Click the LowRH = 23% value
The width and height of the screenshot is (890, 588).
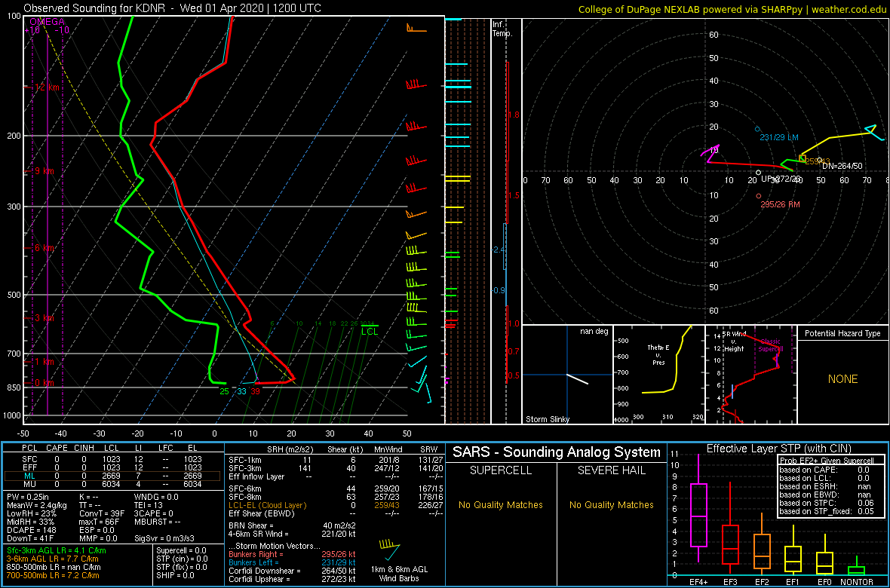pyautogui.click(x=32, y=513)
